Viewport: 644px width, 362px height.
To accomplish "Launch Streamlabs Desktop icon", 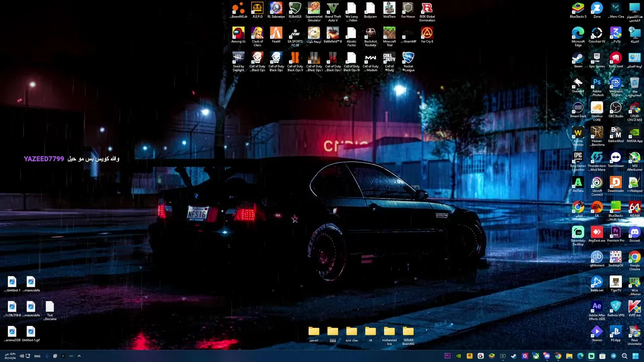I will [578, 236].
